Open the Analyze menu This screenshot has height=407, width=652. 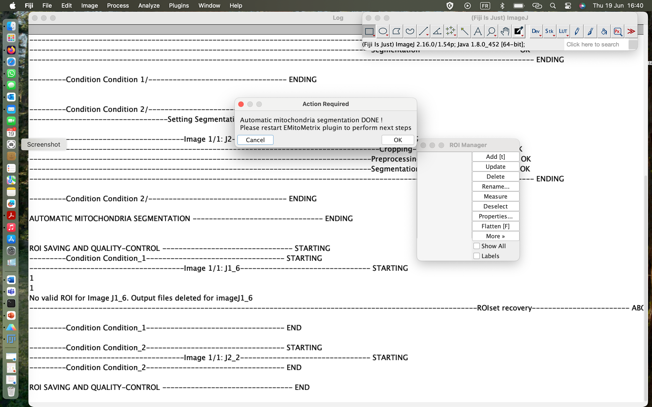click(x=149, y=5)
